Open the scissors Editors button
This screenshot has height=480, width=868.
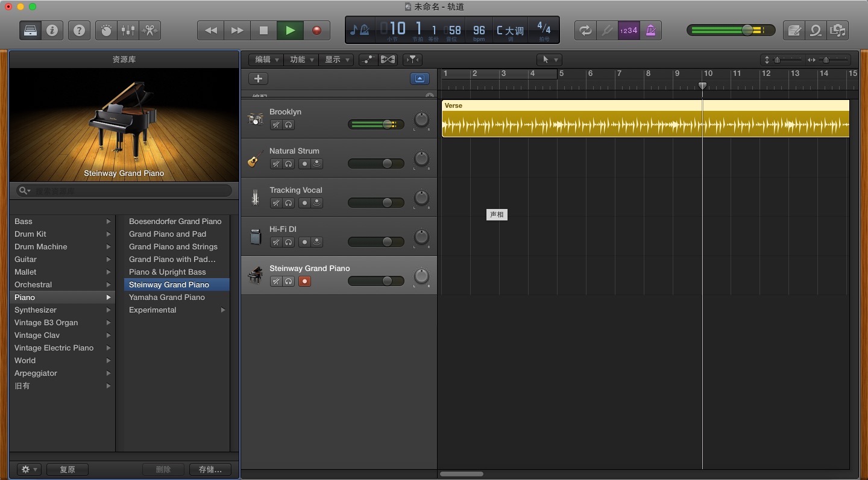tap(149, 30)
